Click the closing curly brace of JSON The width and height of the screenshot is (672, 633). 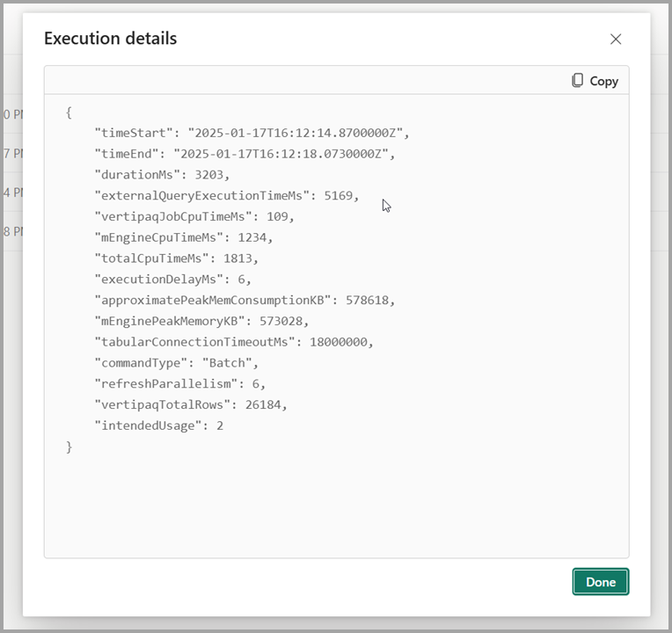pos(69,447)
